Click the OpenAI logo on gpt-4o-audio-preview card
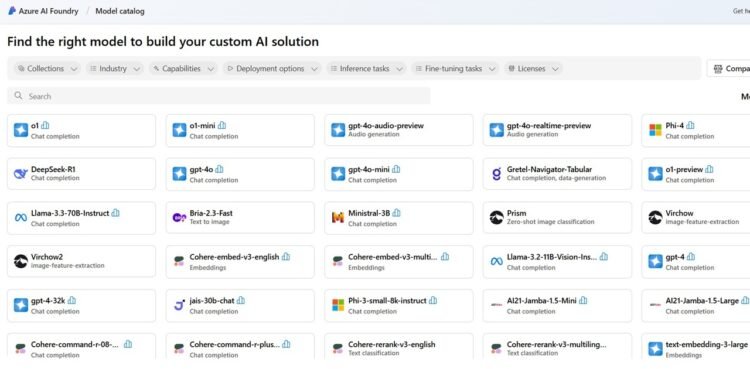The image size is (750, 369). coord(338,130)
